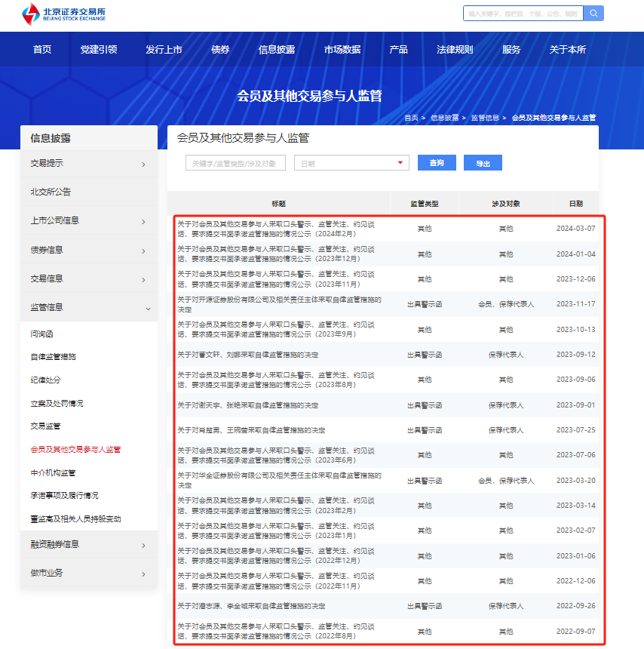Select 立案及处罚情况 in the sidebar
Viewport: 644px width, 649px height.
pyautogui.click(x=57, y=403)
